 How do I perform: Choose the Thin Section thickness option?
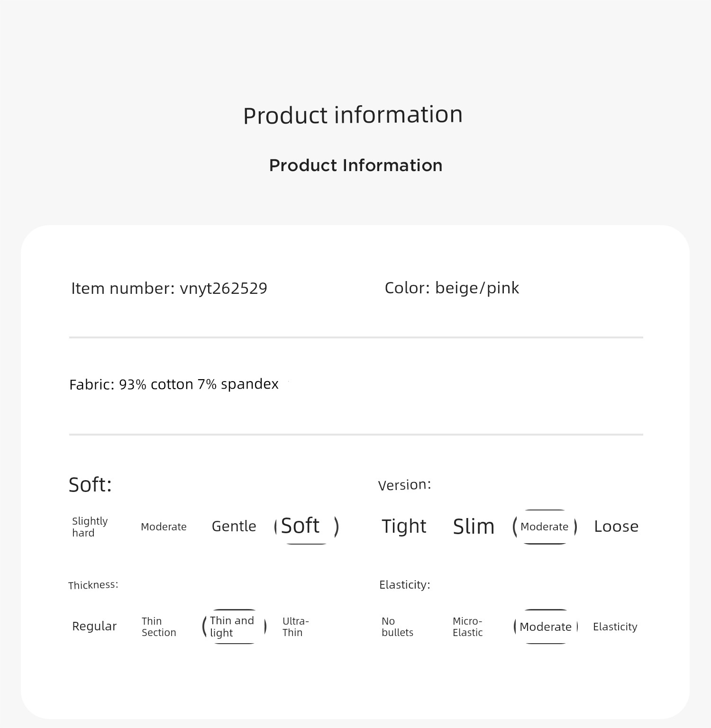coord(159,627)
